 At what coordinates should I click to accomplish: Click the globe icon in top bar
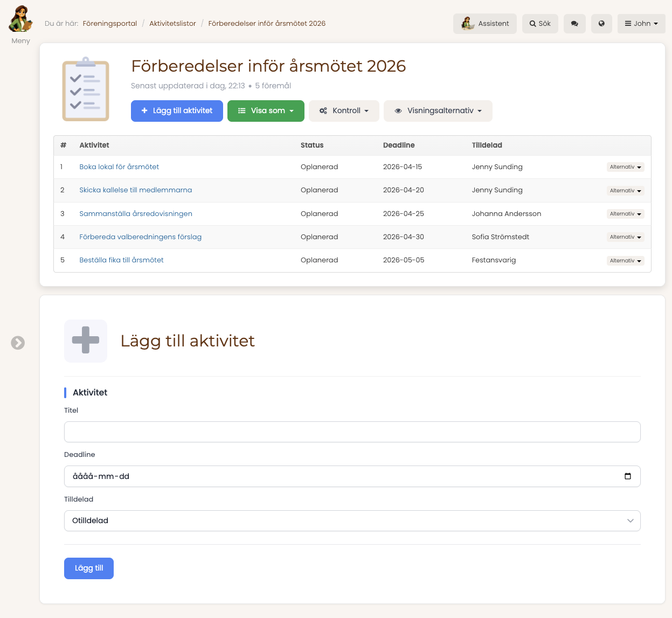[x=601, y=24]
